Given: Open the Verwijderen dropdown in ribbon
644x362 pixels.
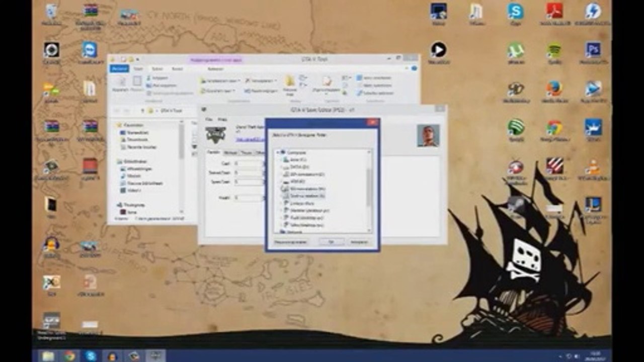Looking at the screenshot, I should point(261,80).
